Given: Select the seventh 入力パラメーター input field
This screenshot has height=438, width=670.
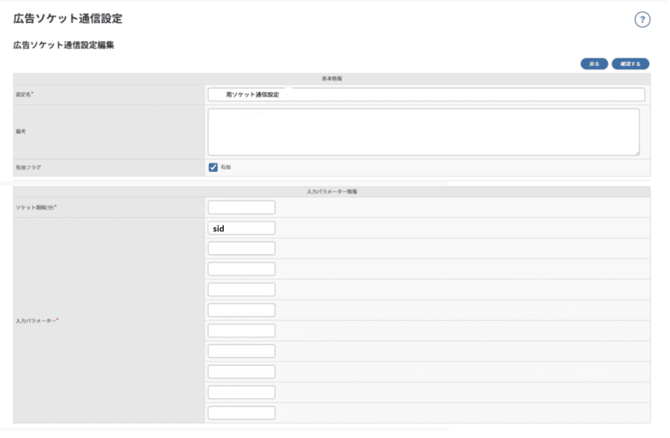Looking at the screenshot, I should [241, 351].
